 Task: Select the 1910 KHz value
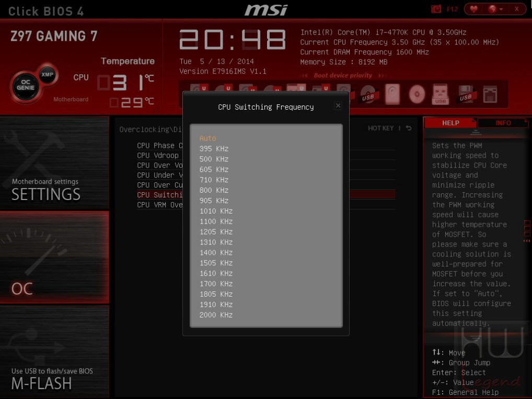[216, 305]
